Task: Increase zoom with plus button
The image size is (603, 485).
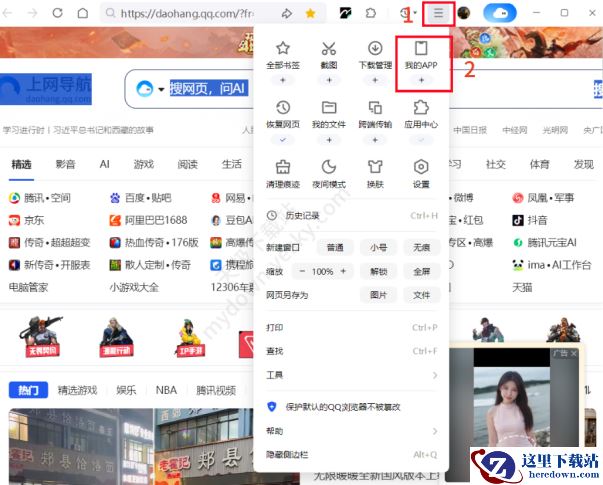Action: [343, 272]
